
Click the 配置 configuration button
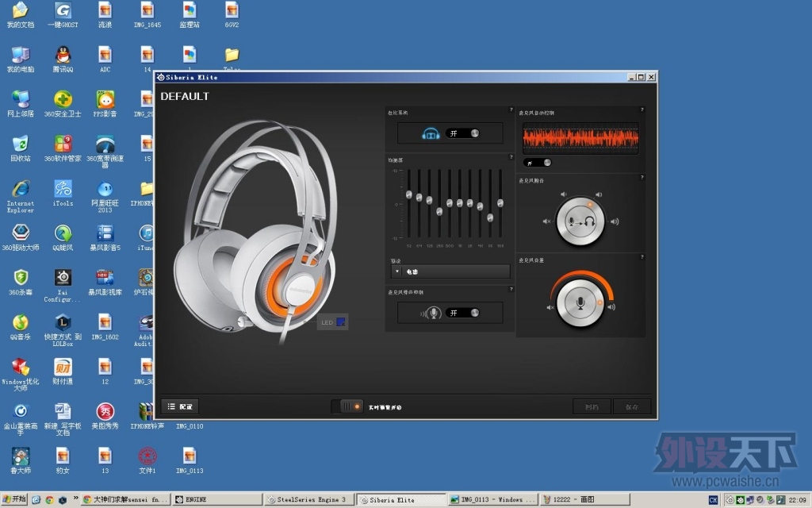click(x=180, y=406)
